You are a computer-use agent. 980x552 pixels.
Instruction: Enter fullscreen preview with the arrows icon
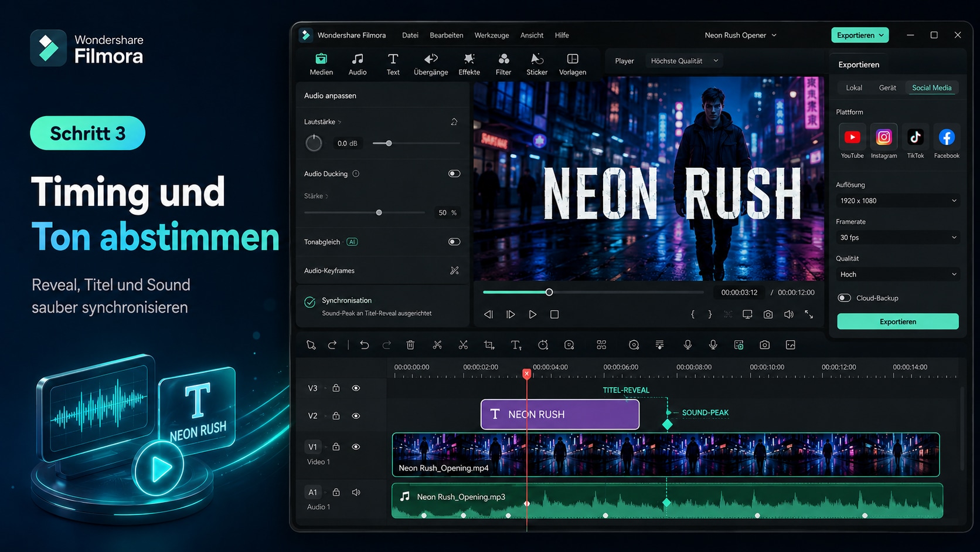pos(809,314)
